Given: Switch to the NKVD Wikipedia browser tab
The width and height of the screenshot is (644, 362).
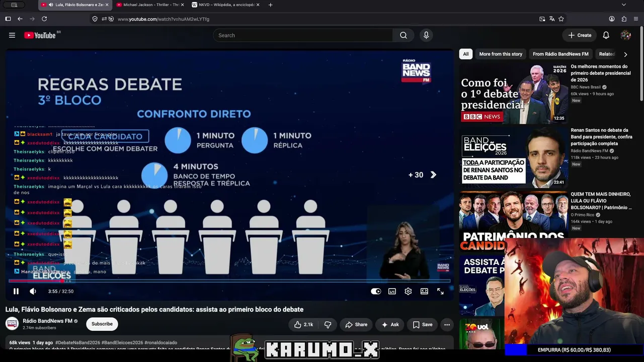Looking at the screenshot, I should 225,5.
